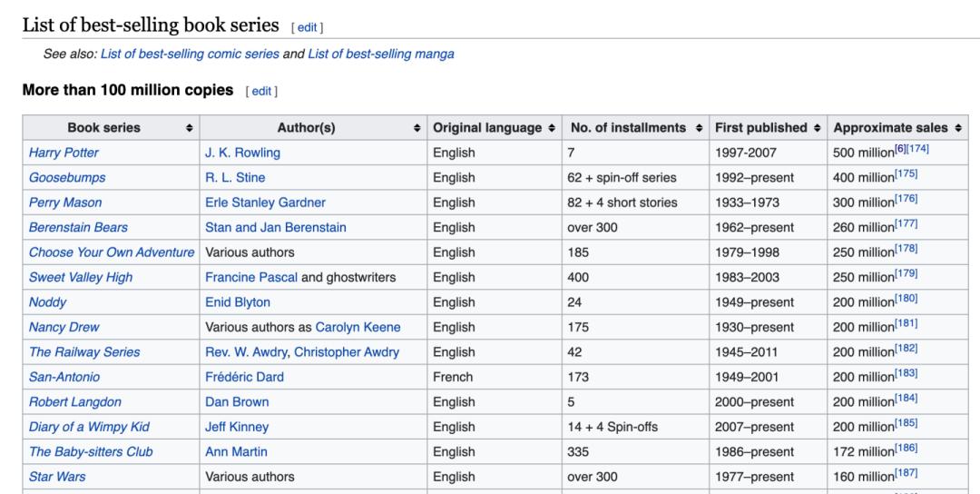This screenshot has width=980, height=494.
Task: Sort table by First published arrows
Action: [x=817, y=128]
